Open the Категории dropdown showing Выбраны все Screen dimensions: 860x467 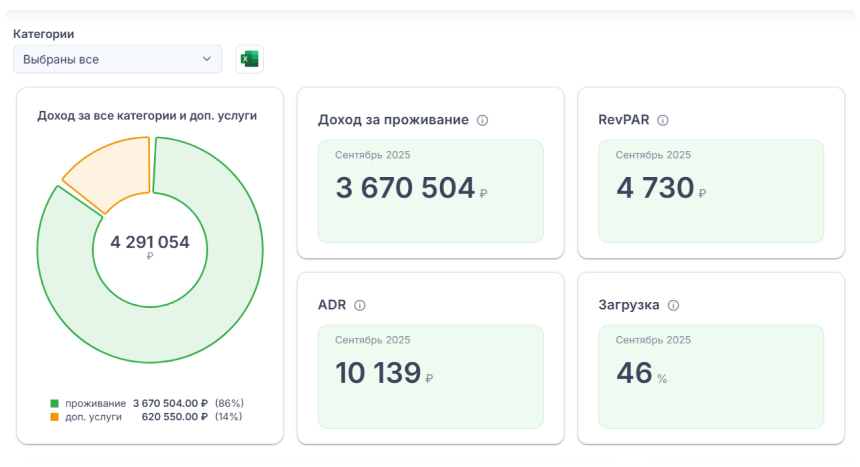tap(117, 60)
